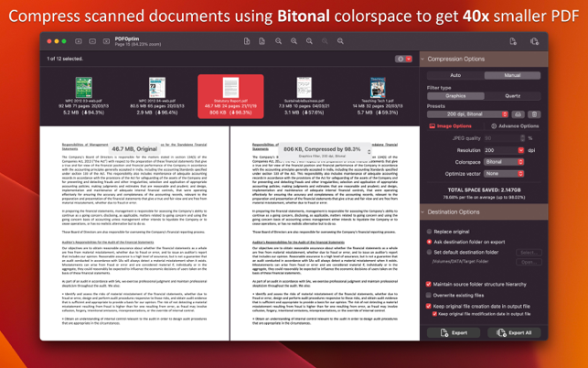The height and width of the screenshot is (368, 588).
Task: Click the view mode icon in the selection bar
Action: tap(401, 59)
